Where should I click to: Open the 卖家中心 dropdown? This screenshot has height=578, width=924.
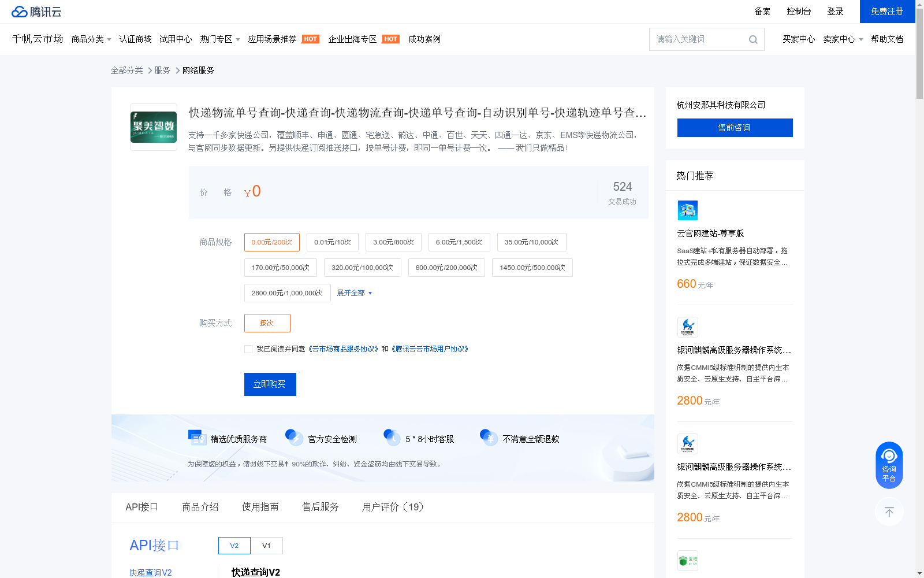coord(843,39)
